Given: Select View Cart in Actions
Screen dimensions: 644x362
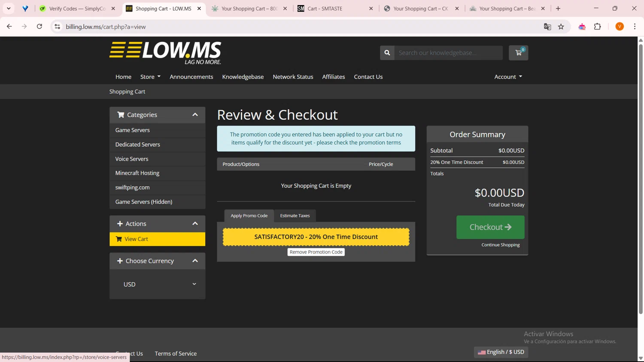Looking at the screenshot, I should coord(157,239).
